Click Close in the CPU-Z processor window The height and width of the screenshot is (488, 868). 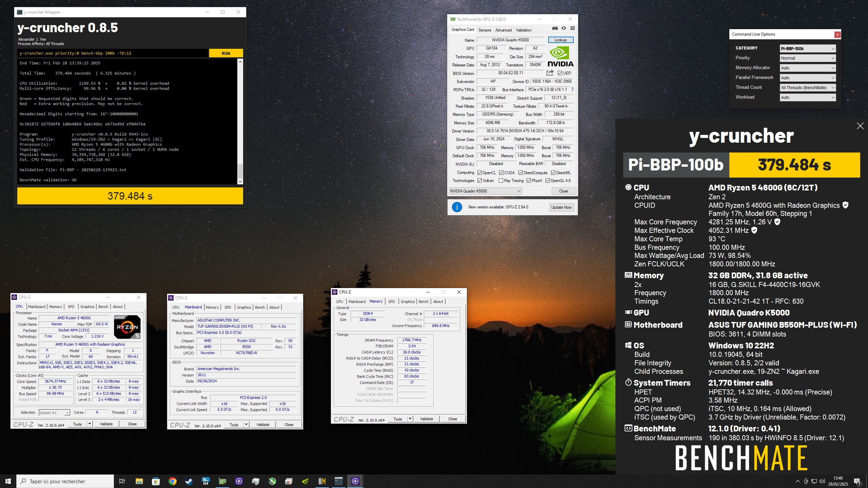click(132, 424)
